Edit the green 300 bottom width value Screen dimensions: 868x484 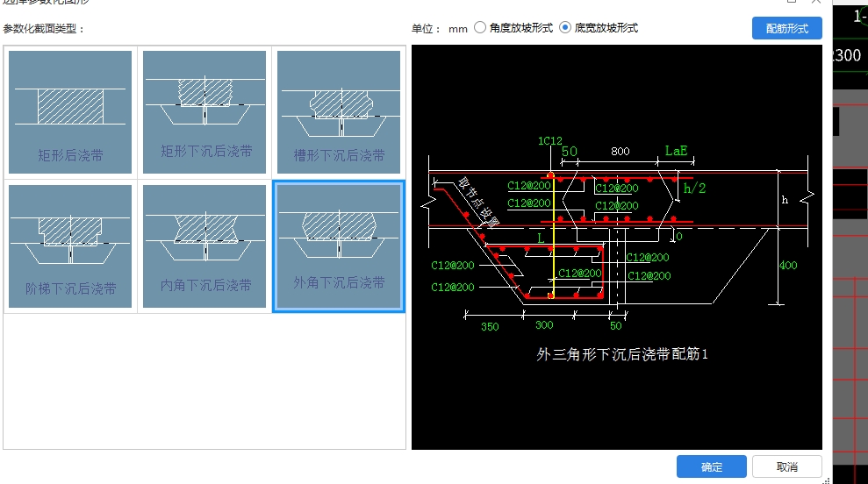[544, 325]
